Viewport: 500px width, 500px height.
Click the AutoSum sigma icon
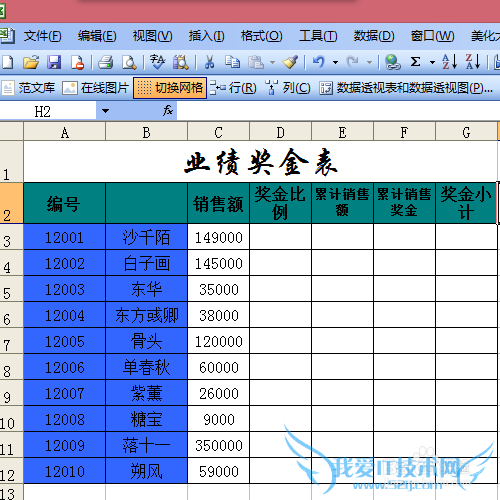[415, 62]
